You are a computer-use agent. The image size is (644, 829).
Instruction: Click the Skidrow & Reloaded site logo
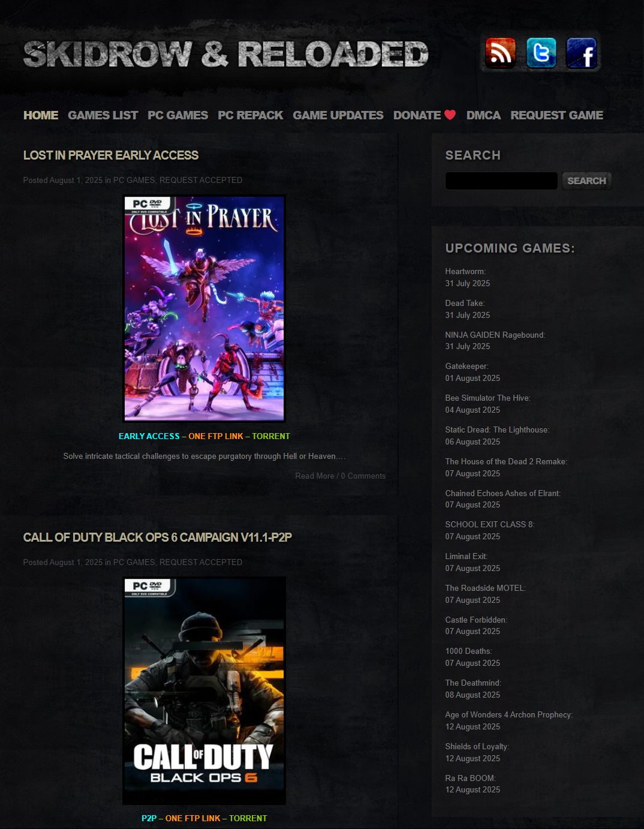pos(226,54)
